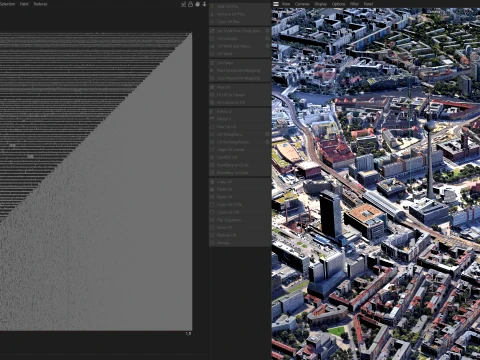This screenshot has width=480, height=360.
Task: Click the UV Peeler icon
Action: point(212,63)
